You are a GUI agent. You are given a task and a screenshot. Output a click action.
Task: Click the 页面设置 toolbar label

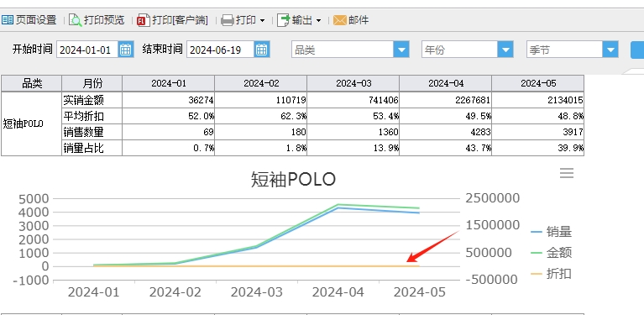(x=36, y=19)
